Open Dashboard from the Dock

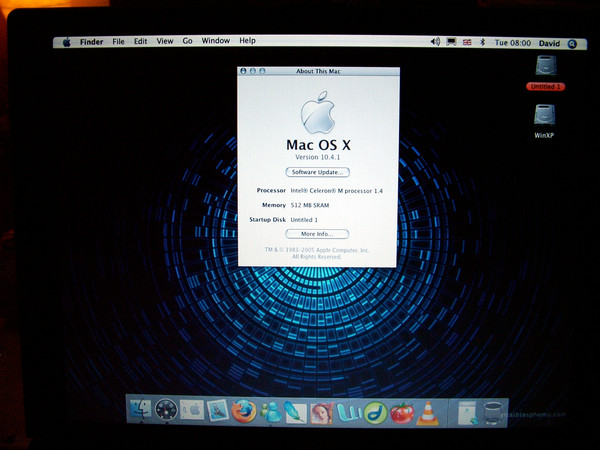[x=166, y=410]
